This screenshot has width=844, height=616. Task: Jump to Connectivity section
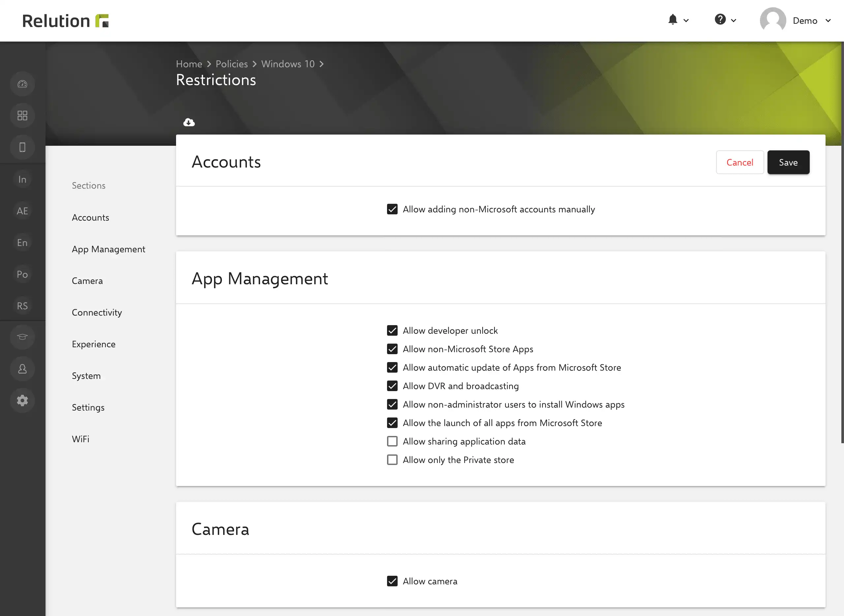point(97,313)
